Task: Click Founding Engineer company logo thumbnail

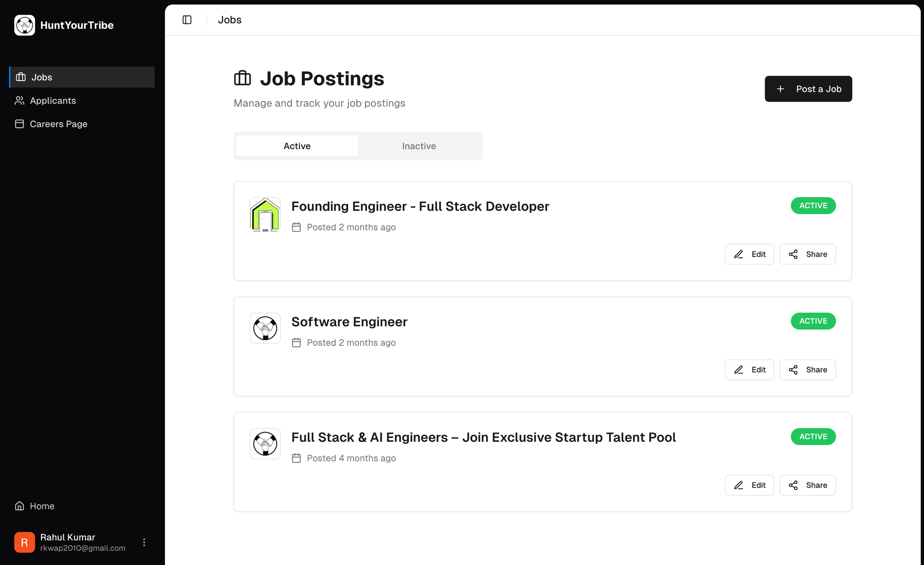Action: (265, 215)
